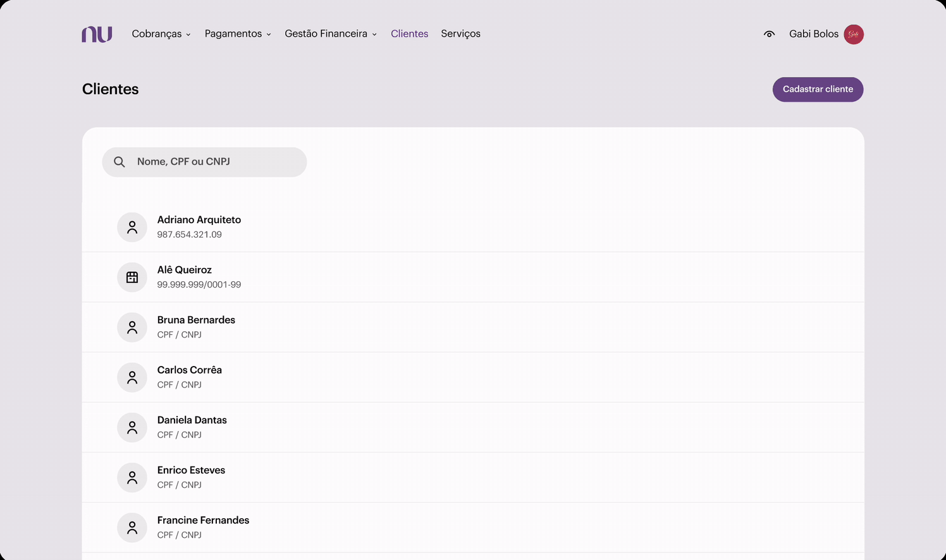Expand the Pagamentos dropdown menu
The image size is (946, 560).
pos(238,34)
